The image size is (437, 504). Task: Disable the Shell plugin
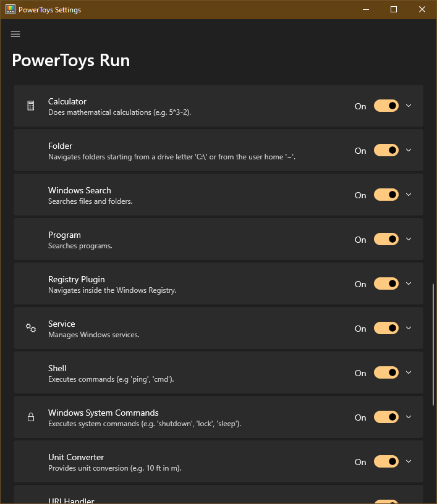(x=386, y=372)
